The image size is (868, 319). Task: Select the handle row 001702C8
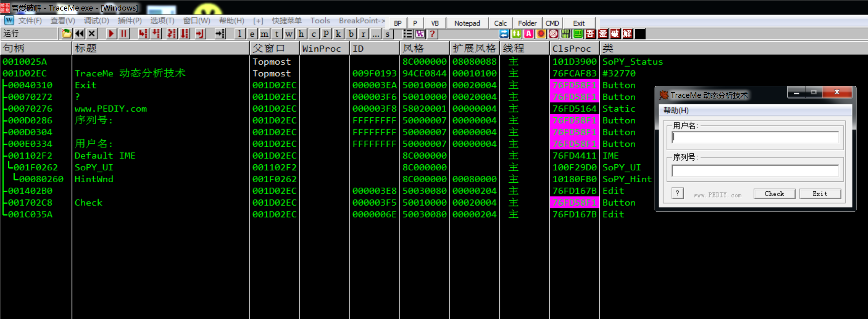[x=30, y=203]
